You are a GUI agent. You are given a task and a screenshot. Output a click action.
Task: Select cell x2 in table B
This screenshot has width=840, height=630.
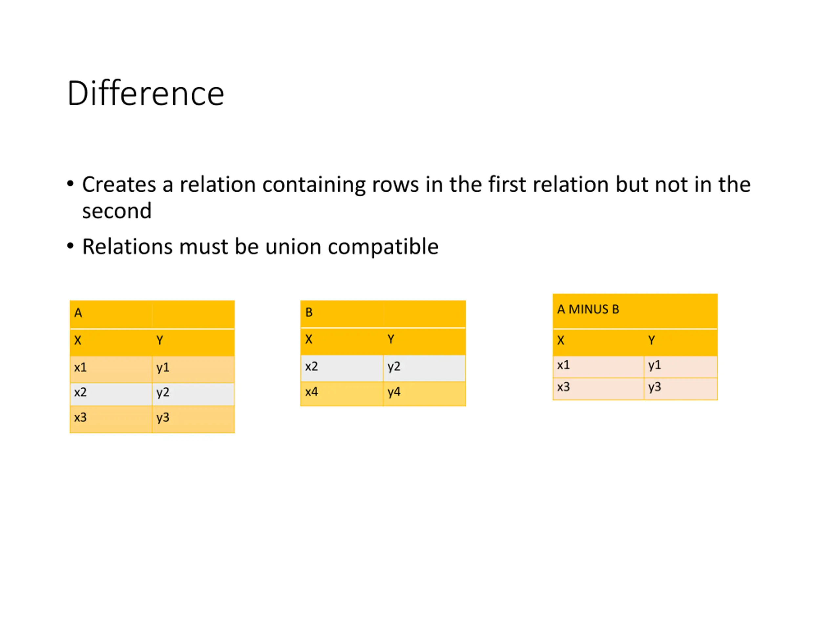tap(342, 367)
